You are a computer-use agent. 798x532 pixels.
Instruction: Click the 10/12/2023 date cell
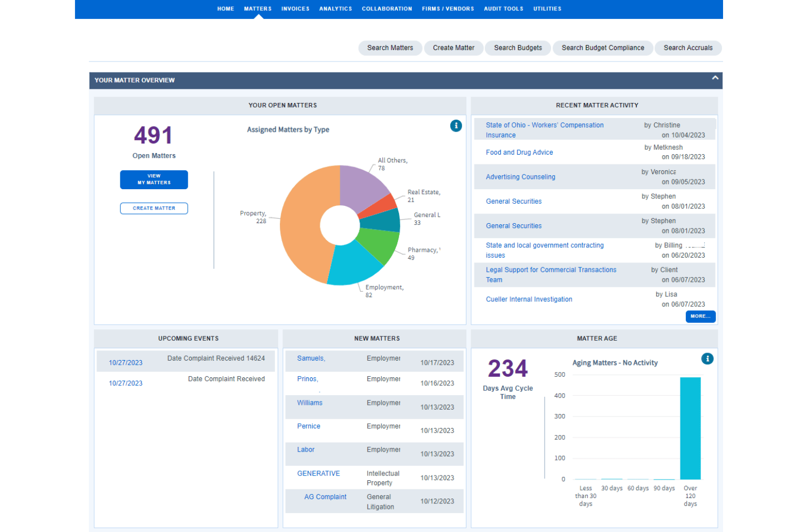click(x=437, y=501)
